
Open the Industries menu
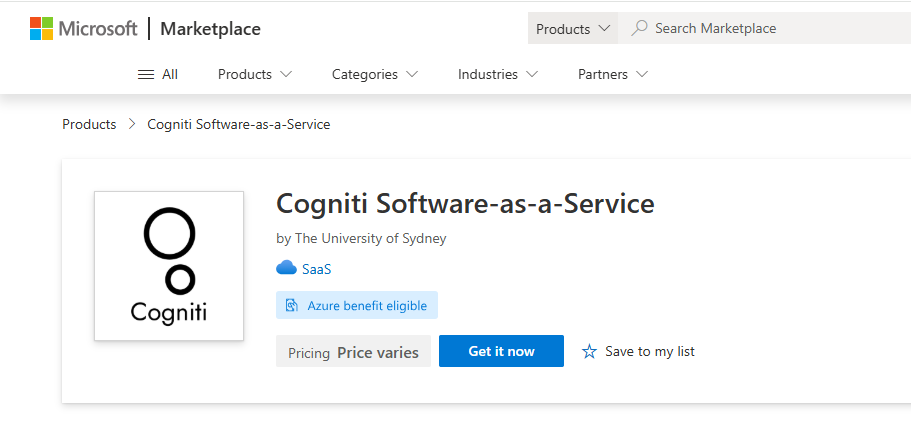point(497,74)
